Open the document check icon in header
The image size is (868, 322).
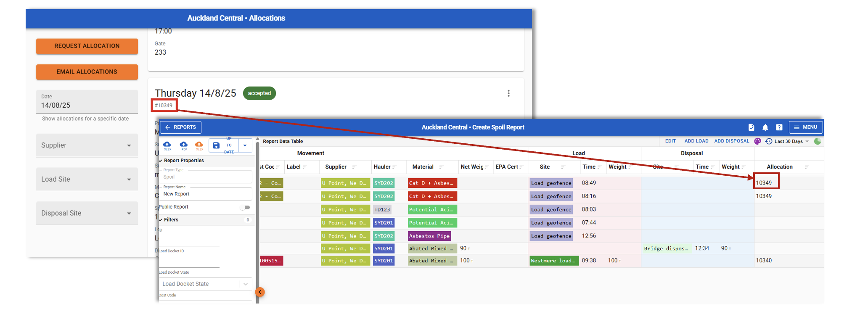coord(751,127)
